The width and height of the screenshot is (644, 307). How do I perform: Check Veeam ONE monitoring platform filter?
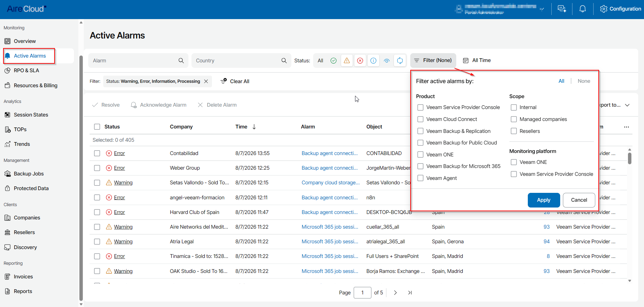514,162
